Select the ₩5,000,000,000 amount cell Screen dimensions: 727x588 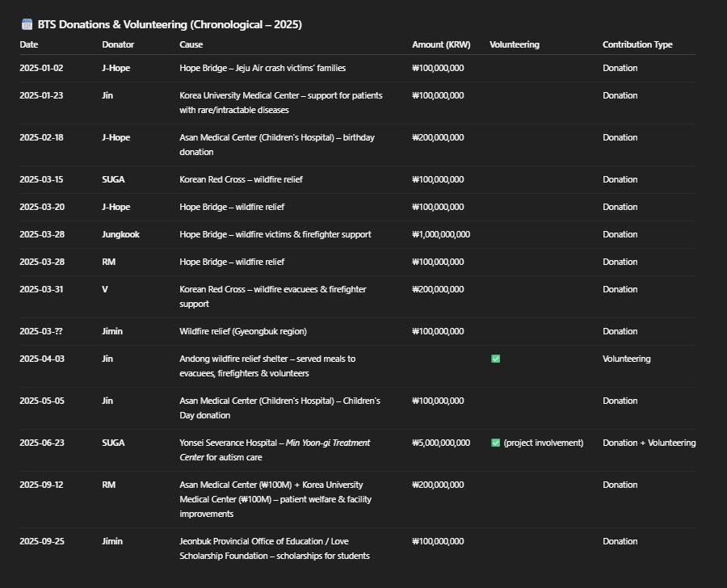click(x=441, y=443)
